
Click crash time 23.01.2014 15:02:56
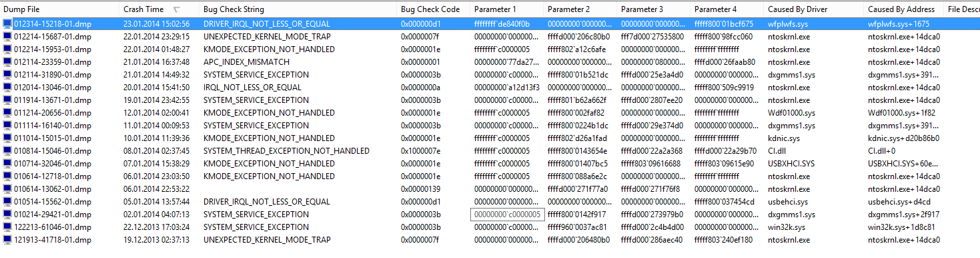pos(156,23)
